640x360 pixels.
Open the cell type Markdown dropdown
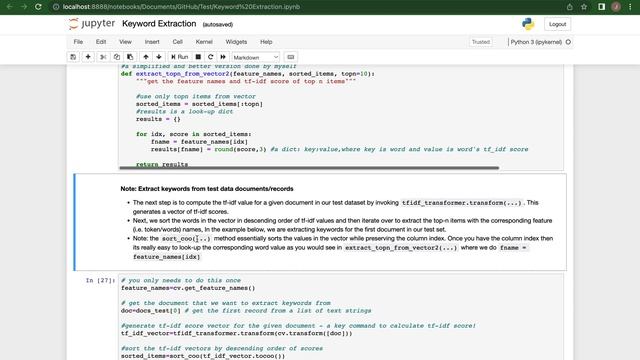(x=256, y=58)
